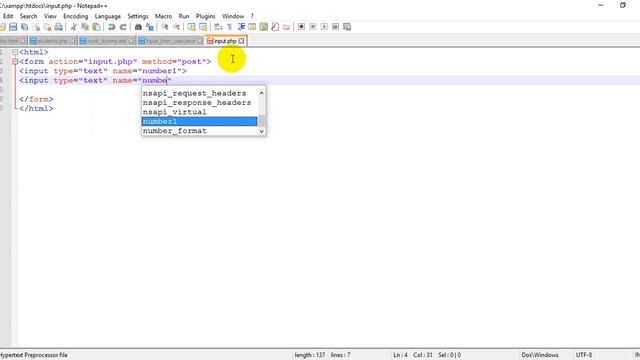
Task: Zoom out with the magnifier minus icon
Action: (176, 27)
